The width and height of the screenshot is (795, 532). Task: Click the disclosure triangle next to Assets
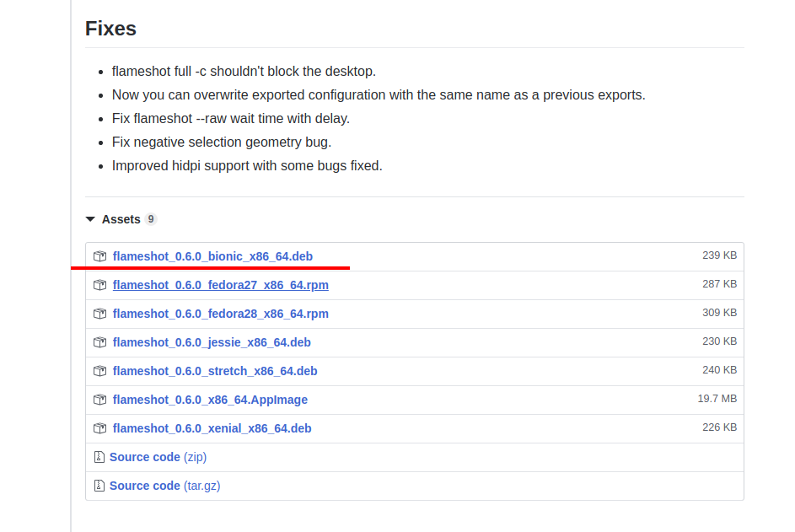click(x=90, y=219)
